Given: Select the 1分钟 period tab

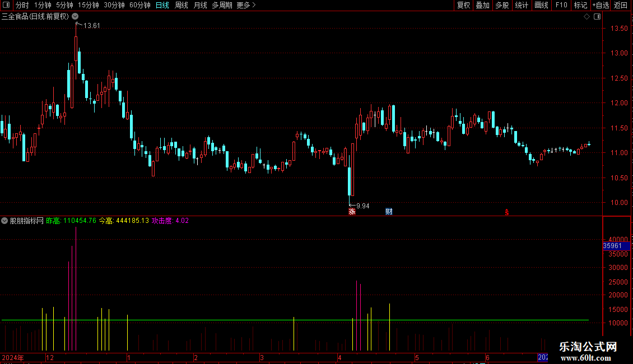Looking at the screenshot, I should tap(43, 5).
